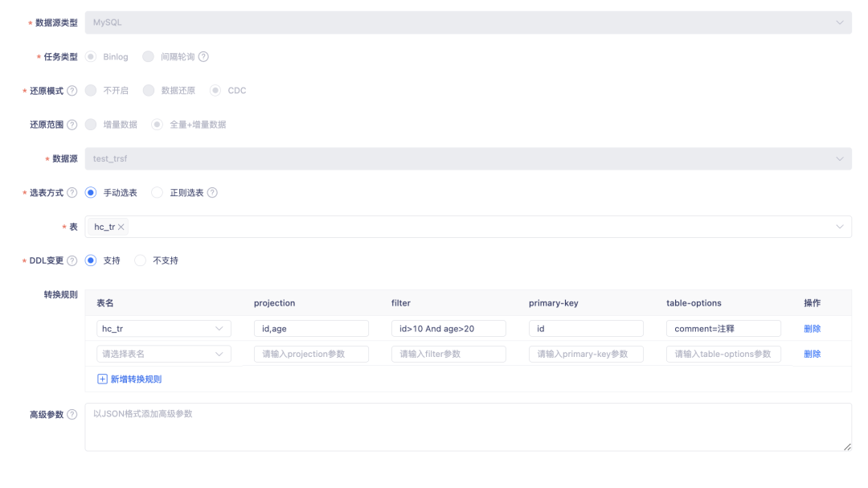
Task: Click the empty 请输入primary-key参数 field
Action: (586, 354)
